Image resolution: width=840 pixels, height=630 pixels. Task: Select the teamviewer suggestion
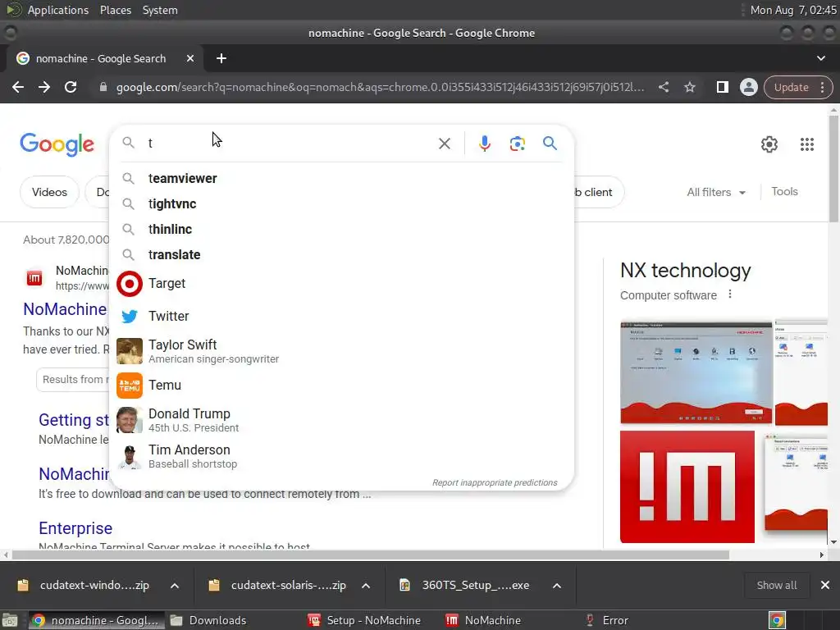pos(342,178)
